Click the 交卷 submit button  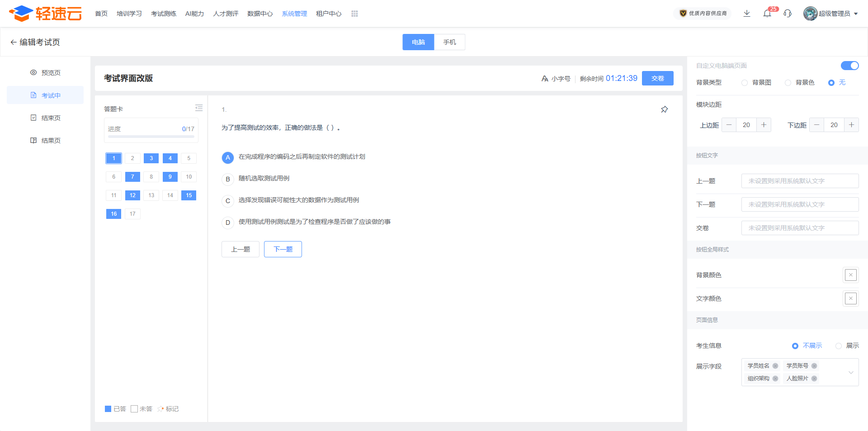[657, 78]
